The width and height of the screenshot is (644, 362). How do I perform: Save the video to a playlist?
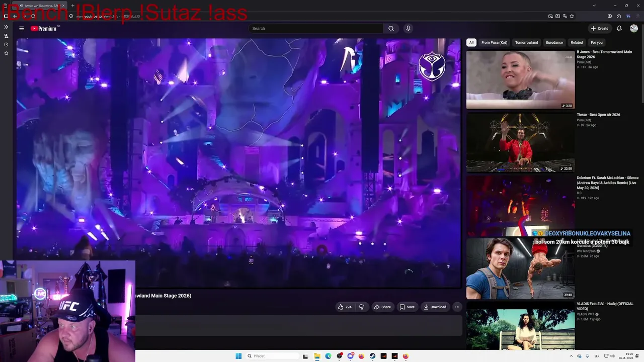[x=407, y=307]
